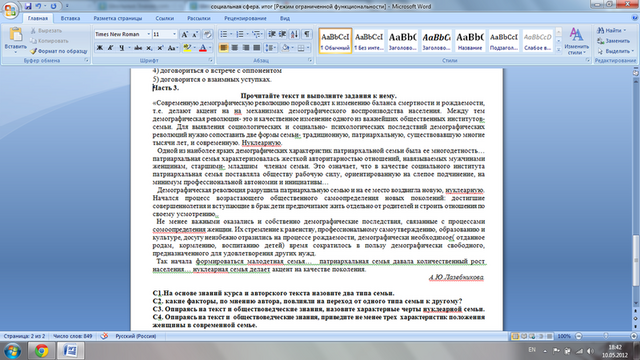This screenshot has height=360, width=640.
Task: Expand the styles gallery list
Action: coord(559,49)
